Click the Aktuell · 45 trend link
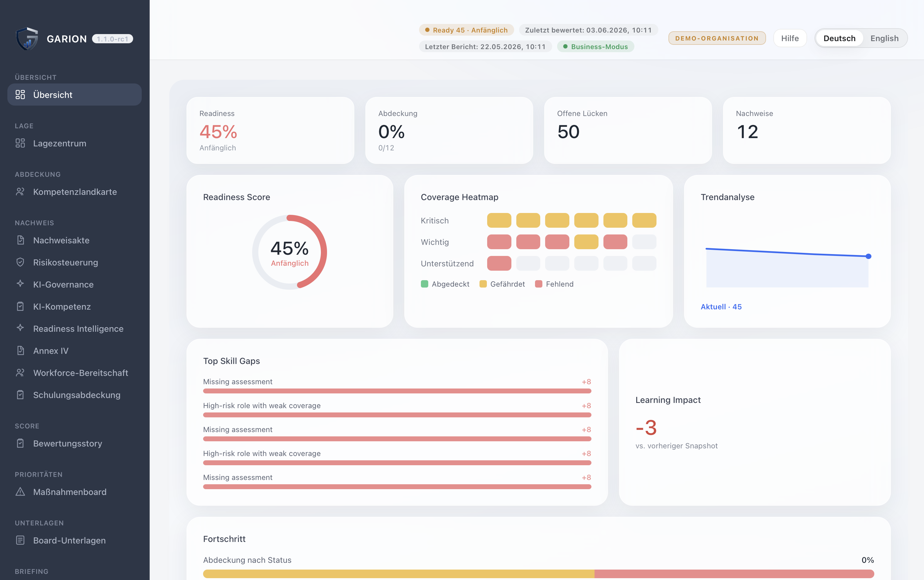 click(x=721, y=307)
